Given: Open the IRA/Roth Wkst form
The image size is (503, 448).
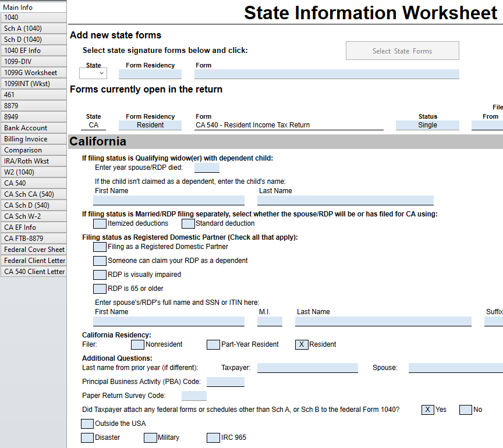Looking at the screenshot, I should [33, 161].
